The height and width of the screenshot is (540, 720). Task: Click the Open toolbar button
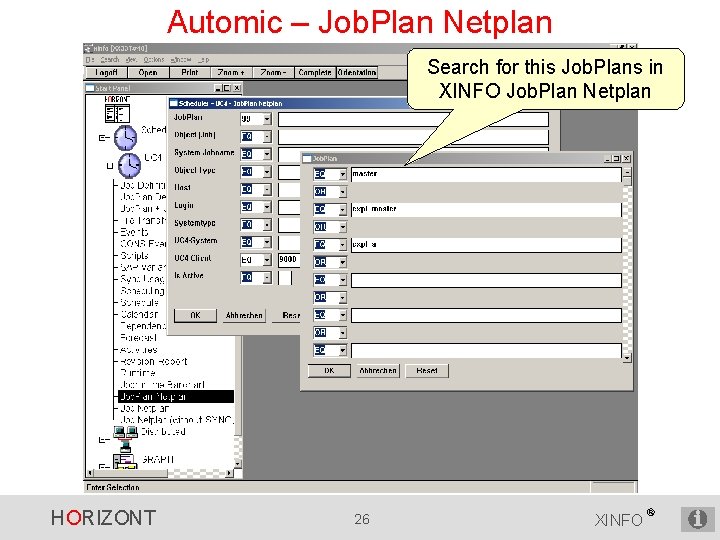[x=148, y=73]
